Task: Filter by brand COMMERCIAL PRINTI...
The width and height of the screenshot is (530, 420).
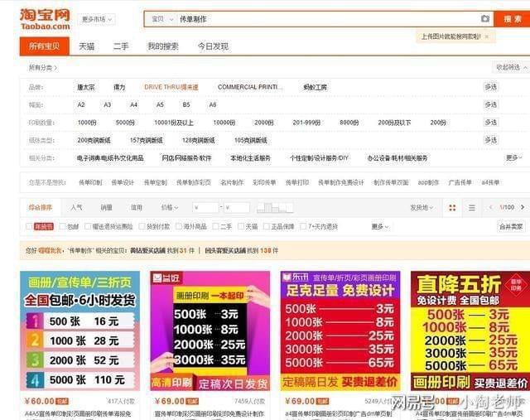Action: pyautogui.click(x=250, y=87)
